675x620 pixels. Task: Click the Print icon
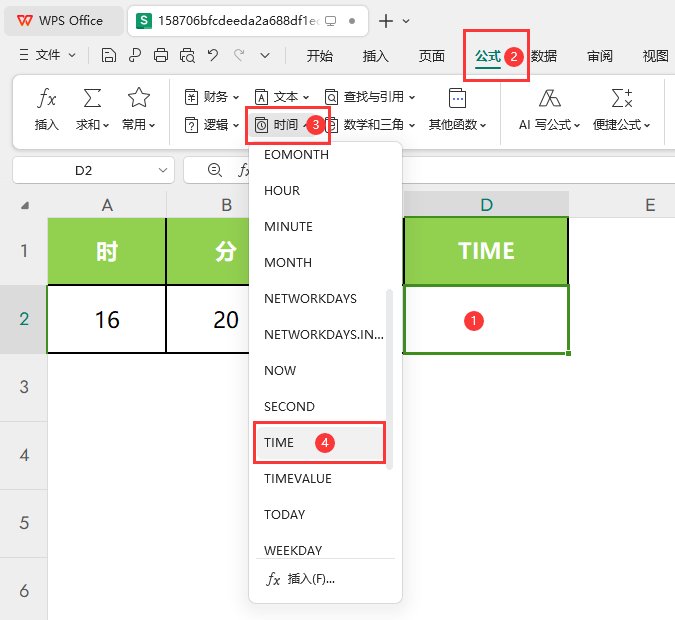point(161,56)
